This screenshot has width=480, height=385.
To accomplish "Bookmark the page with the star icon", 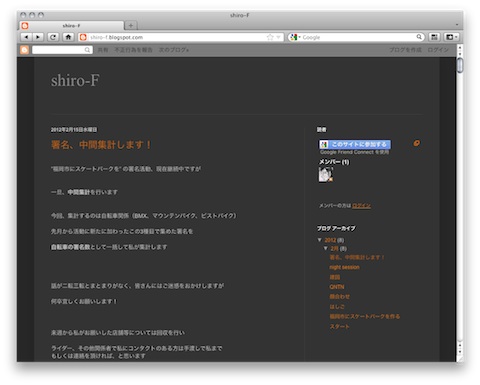I will pos(270,37).
